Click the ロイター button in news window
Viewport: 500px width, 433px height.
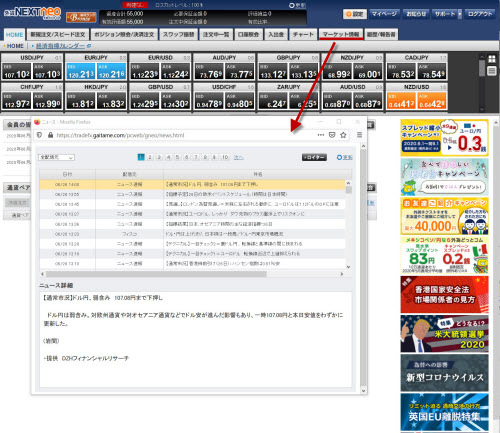314,157
